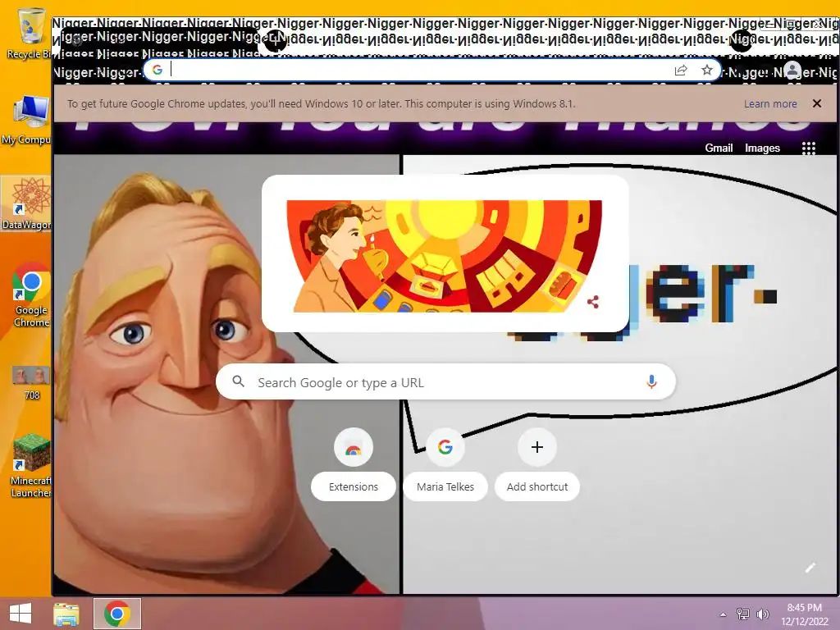This screenshot has width=840, height=630.
Task: Select the DataWagon desktop shortcut
Action: pyautogui.click(x=28, y=203)
